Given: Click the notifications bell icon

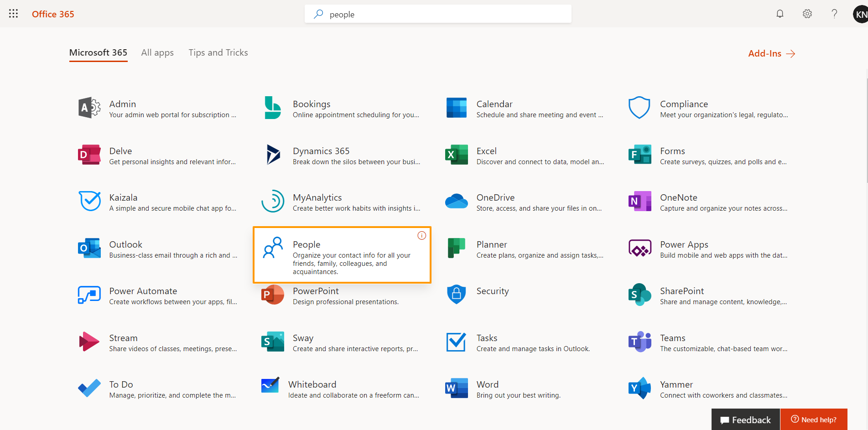Looking at the screenshot, I should point(780,14).
